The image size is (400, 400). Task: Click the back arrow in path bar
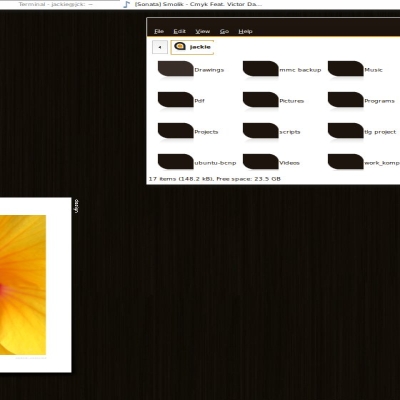[160, 47]
